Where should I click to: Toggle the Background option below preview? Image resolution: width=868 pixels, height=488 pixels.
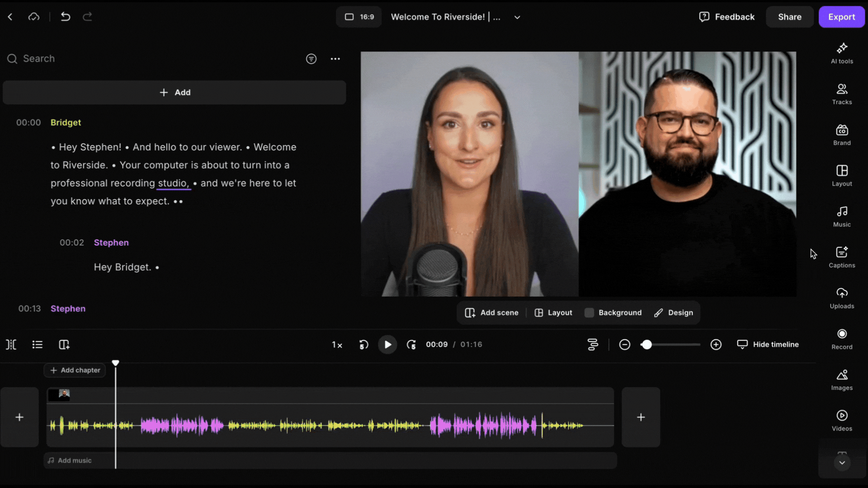tap(613, 313)
